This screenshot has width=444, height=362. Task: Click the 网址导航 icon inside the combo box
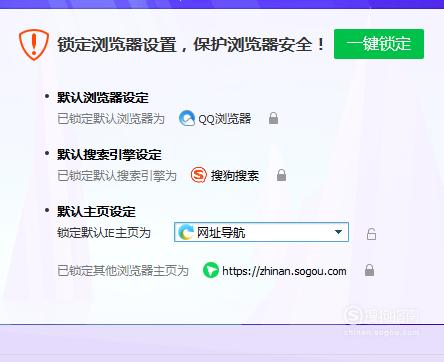[186, 232]
